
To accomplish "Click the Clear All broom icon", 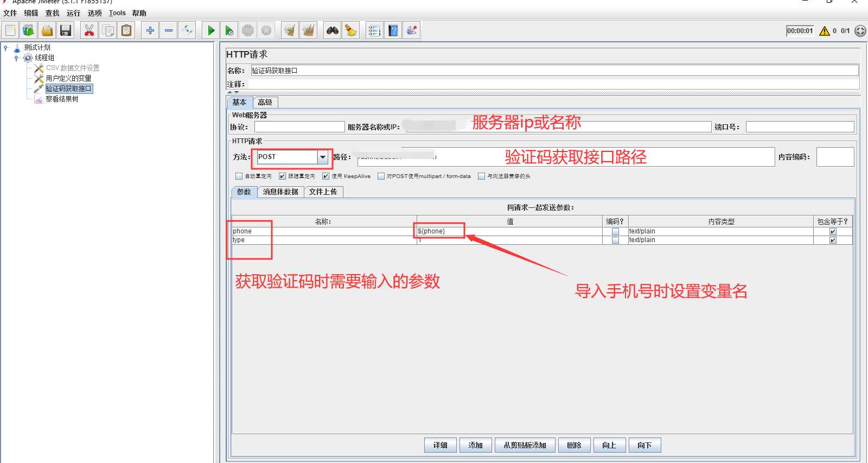I will click(308, 30).
